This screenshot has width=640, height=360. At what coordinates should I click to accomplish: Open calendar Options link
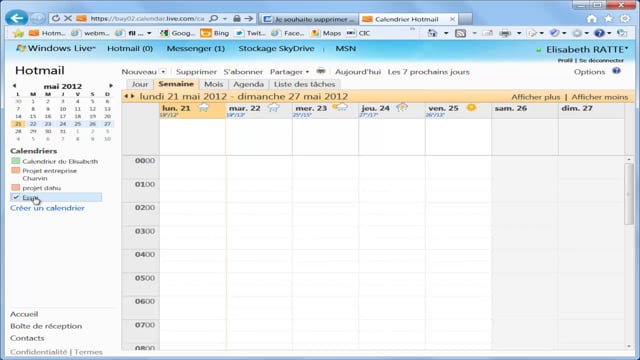(589, 72)
